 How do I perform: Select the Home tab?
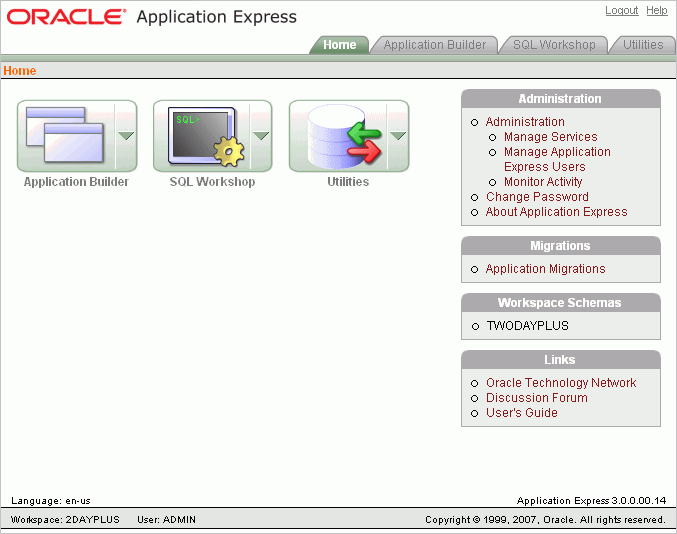point(339,45)
